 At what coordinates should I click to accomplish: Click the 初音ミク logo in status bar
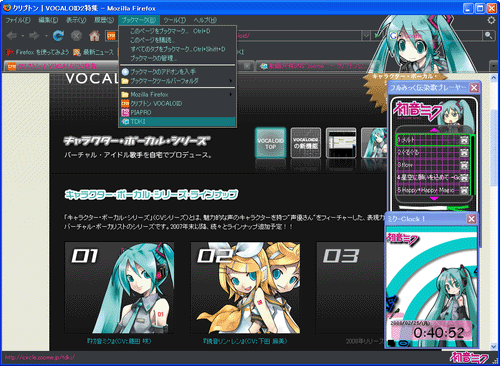tap(469, 358)
